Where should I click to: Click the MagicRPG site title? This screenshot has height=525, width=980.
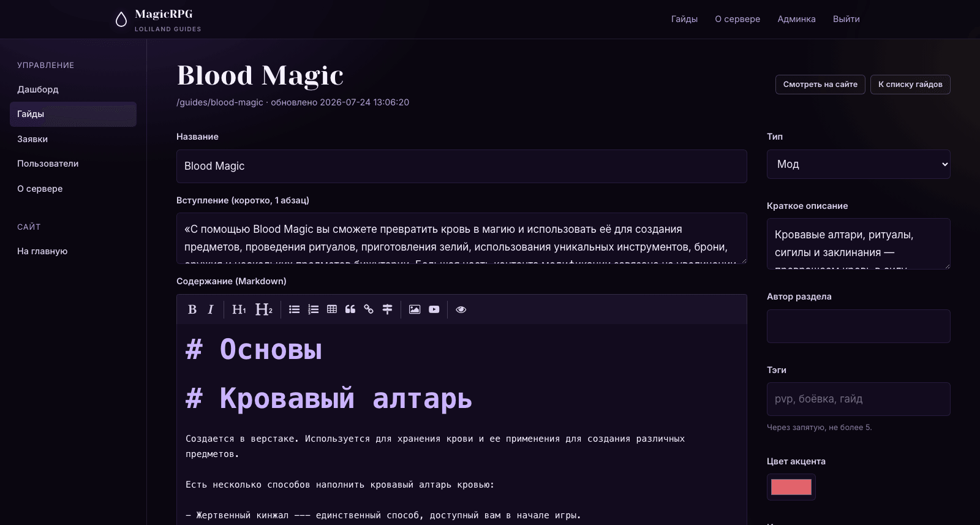(164, 14)
